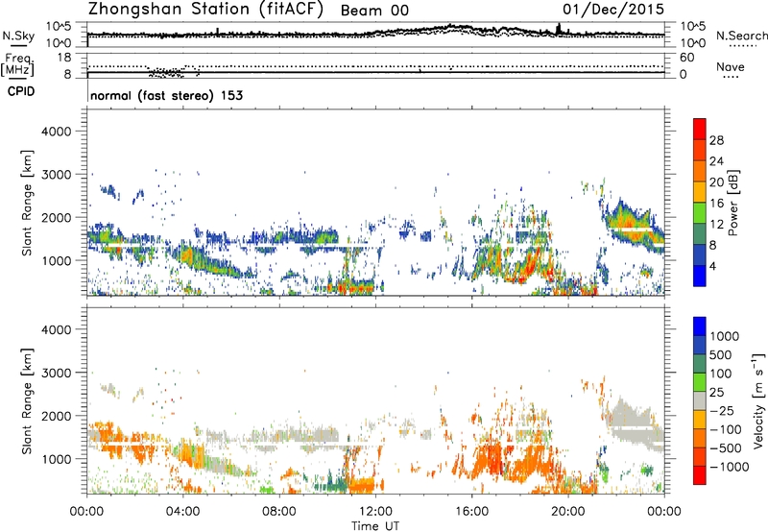Select the "100" velocity colorbar label
The height and width of the screenshot is (532, 768).
click(x=721, y=374)
